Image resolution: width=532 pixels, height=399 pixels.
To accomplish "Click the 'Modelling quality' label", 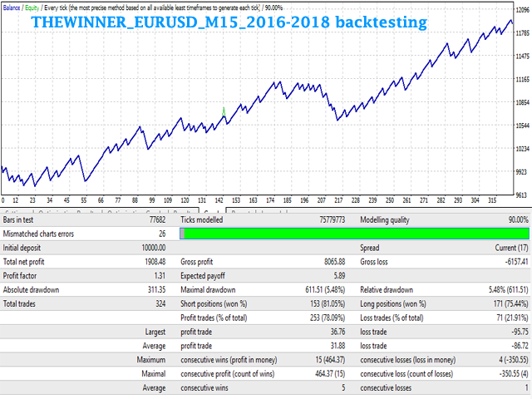I will tap(385, 219).
